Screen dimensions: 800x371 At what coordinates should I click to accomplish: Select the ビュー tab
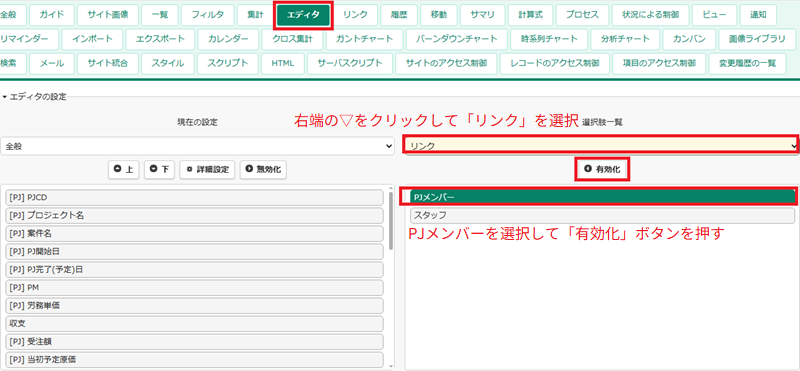714,15
